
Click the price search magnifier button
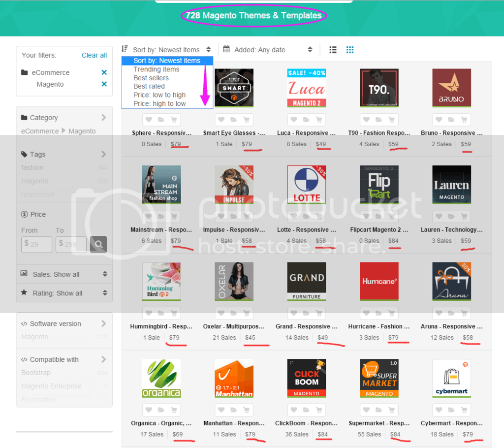click(x=98, y=244)
